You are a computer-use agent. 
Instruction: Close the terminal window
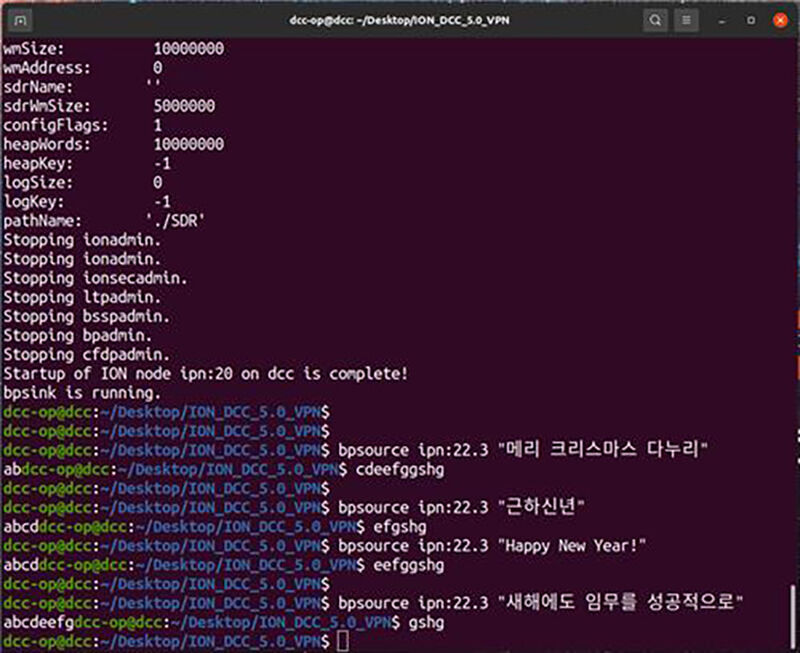click(781, 20)
